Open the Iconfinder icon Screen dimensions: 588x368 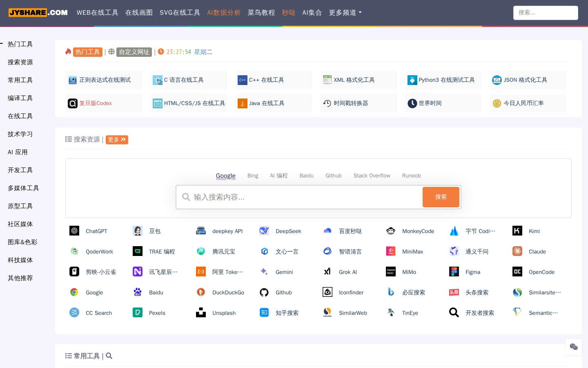tap(327, 292)
